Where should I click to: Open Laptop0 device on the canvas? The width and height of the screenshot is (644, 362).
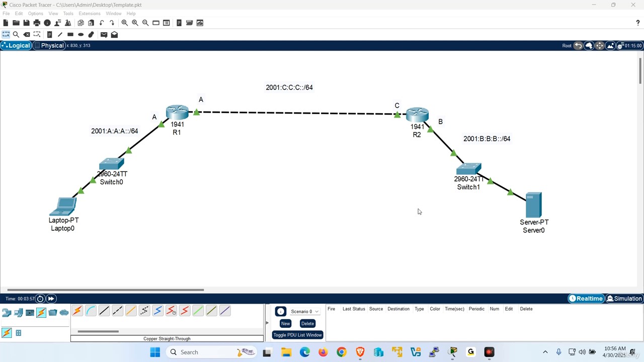click(63, 206)
